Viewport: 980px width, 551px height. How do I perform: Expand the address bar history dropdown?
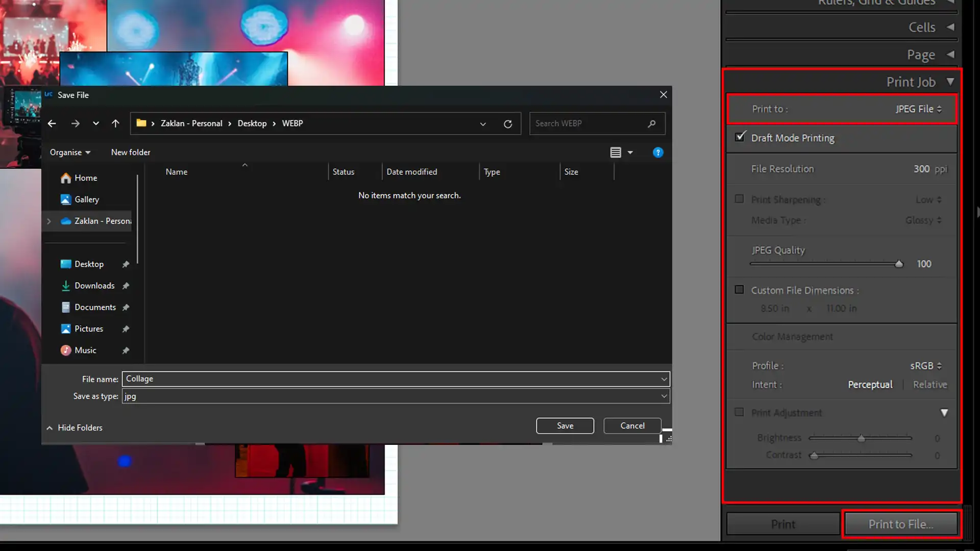483,124
